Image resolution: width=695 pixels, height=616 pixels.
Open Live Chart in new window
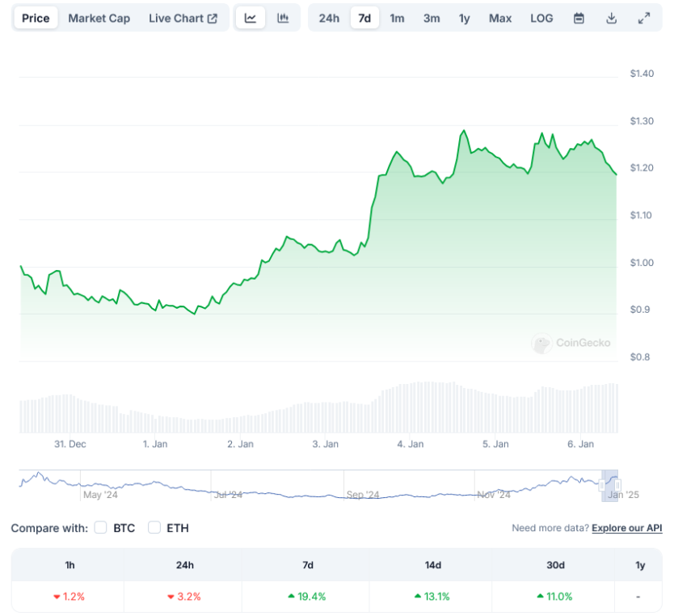[x=183, y=18]
